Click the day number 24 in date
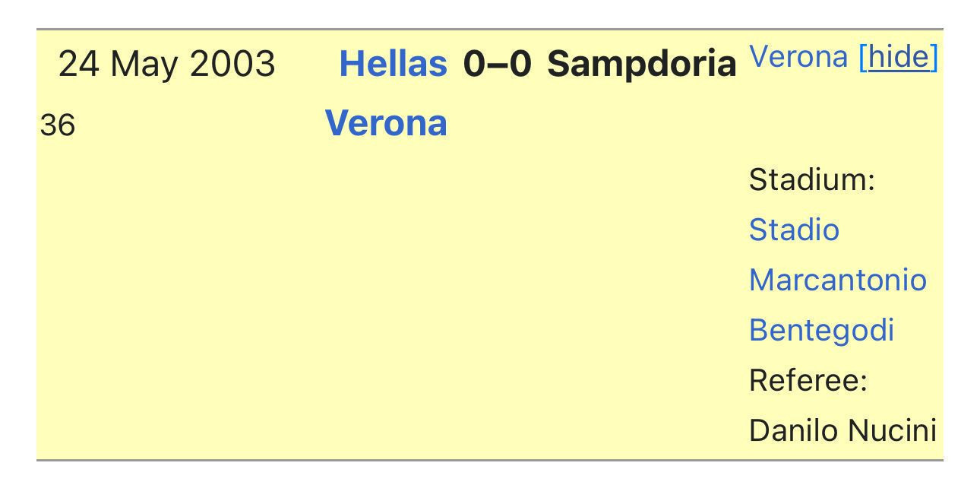Viewport: 980px width, 485px height. coord(79,63)
